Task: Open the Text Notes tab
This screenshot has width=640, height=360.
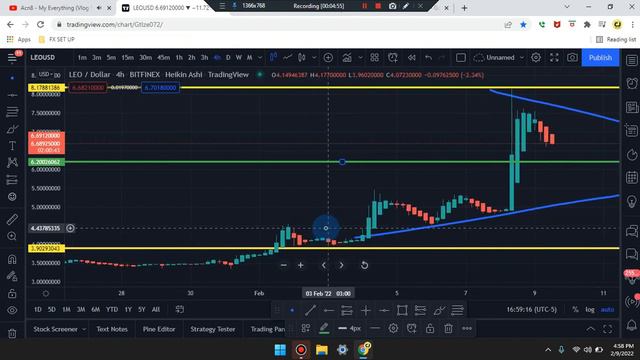Action: pyautogui.click(x=112, y=329)
